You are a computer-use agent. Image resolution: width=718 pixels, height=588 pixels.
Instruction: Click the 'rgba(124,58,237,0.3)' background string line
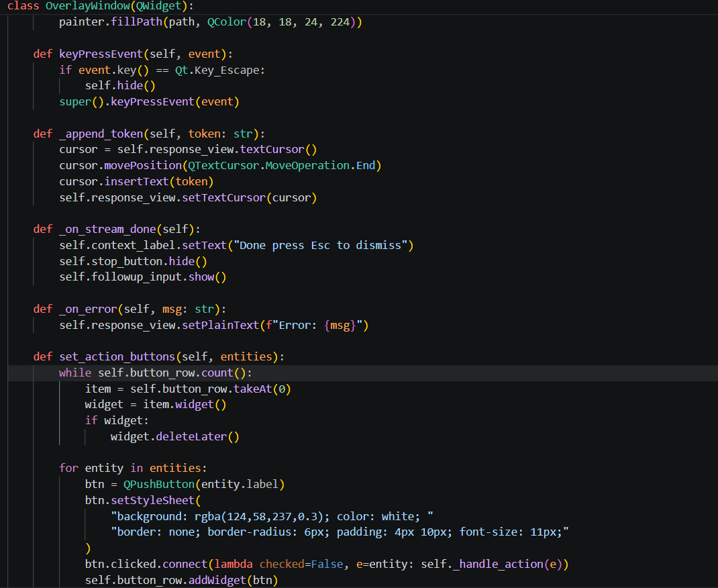click(272, 516)
